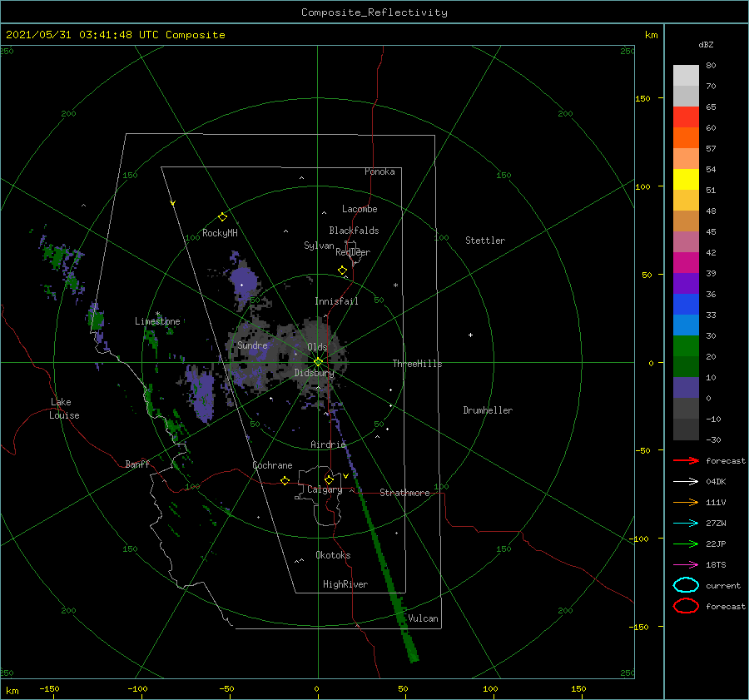Click the yellow diamond marker below RedDeer

pos(342,271)
